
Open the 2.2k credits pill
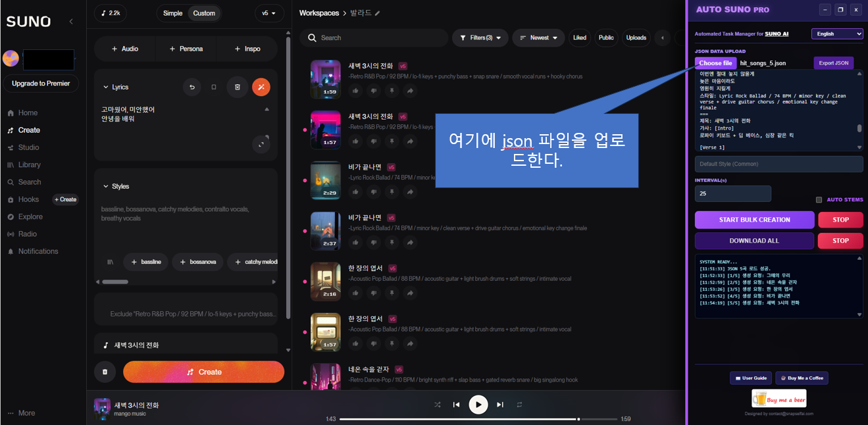click(111, 13)
